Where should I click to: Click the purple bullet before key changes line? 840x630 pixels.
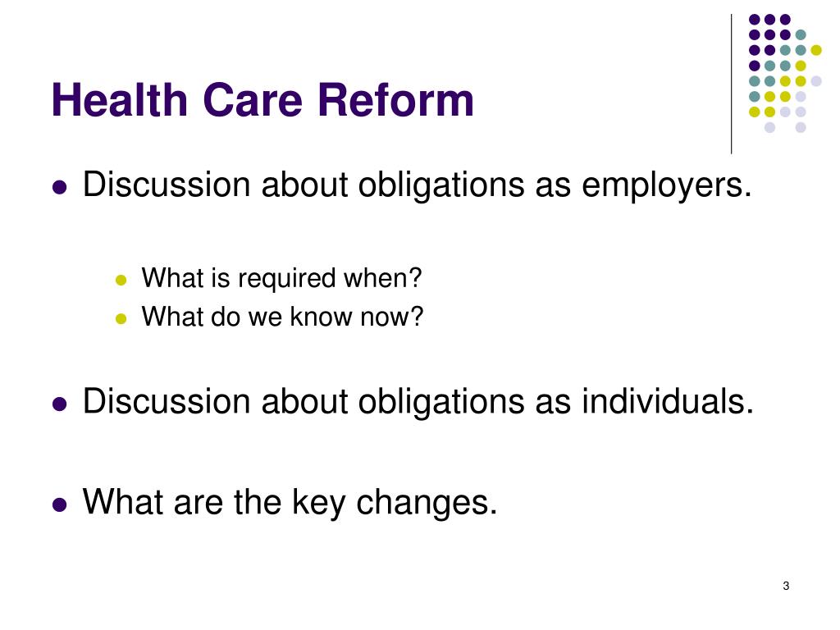click(60, 504)
